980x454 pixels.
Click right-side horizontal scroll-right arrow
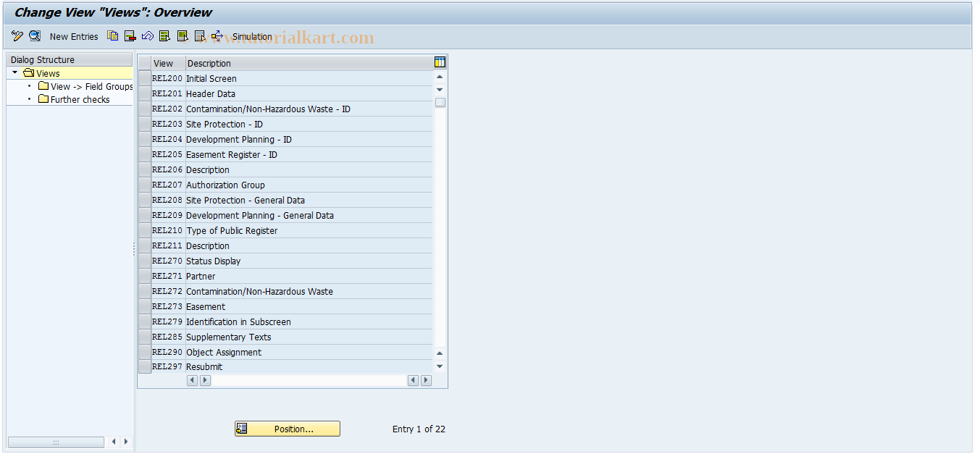pos(426,380)
